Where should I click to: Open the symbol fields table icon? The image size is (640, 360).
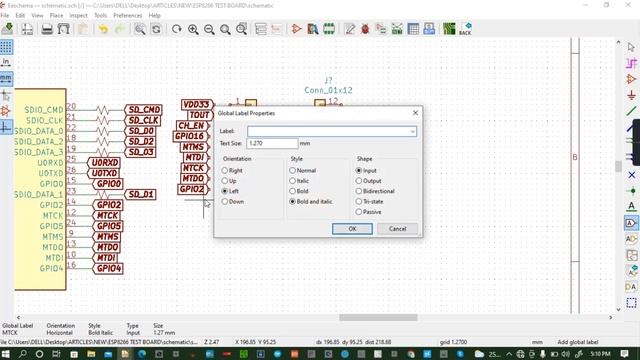point(413,29)
